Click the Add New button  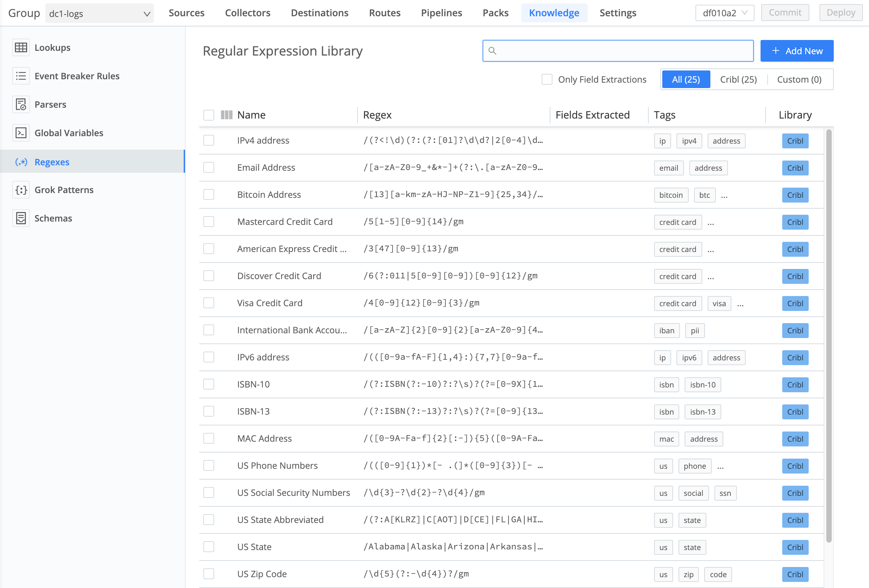click(x=797, y=51)
